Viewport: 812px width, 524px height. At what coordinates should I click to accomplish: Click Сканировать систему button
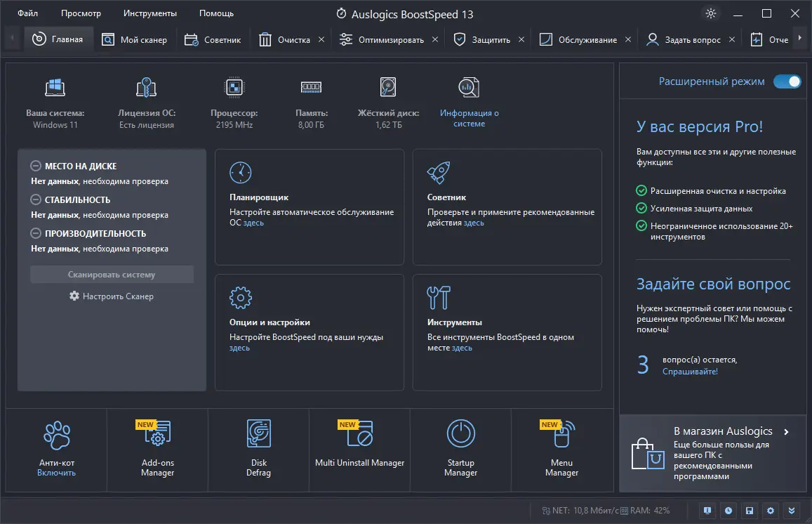(x=112, y=275)
